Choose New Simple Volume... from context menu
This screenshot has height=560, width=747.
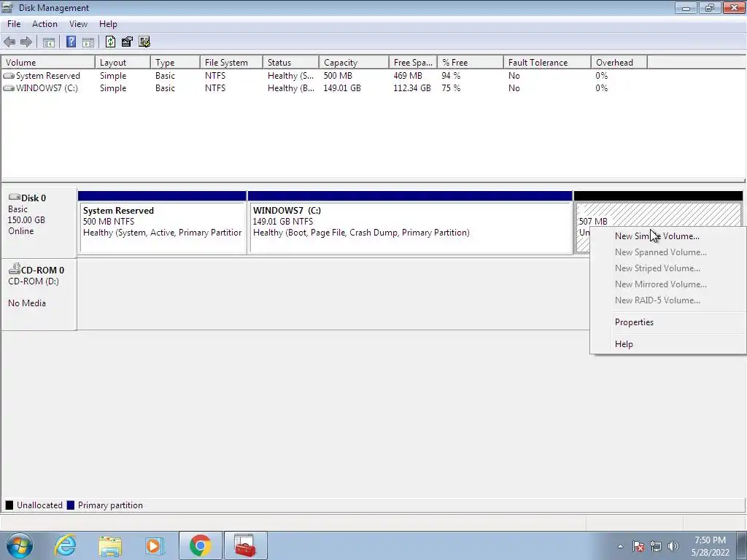668,236
